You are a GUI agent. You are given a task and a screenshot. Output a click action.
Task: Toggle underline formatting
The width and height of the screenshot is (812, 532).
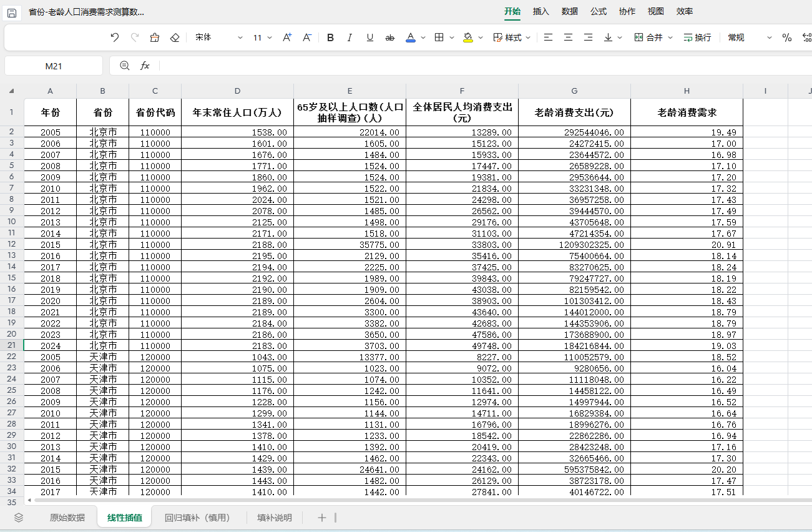click(370, 37)
